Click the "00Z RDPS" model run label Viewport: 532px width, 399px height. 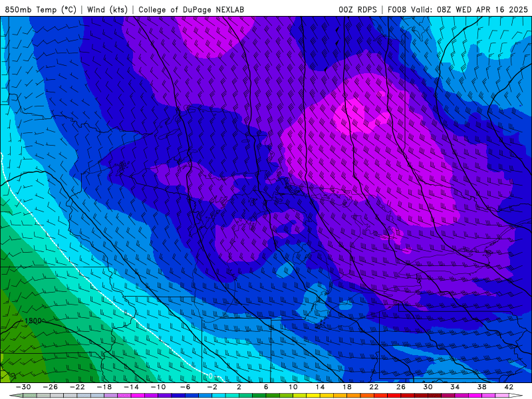click(x=358, y=10)
